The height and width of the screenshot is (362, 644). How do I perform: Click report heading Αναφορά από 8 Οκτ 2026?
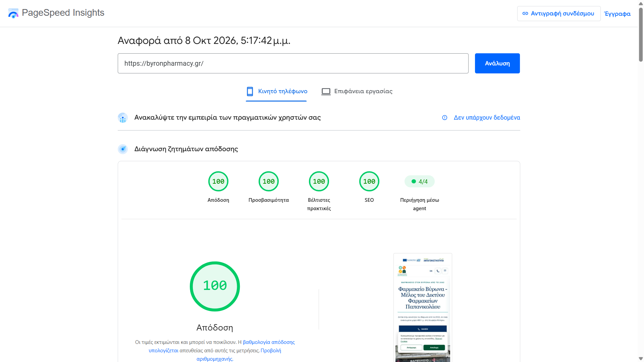point(204,41)
